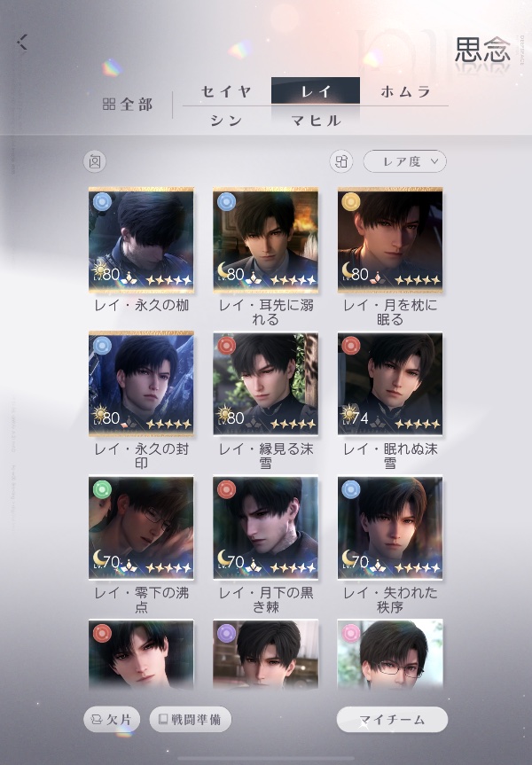Switch to the マヒル tab

(x=316, y=120)
